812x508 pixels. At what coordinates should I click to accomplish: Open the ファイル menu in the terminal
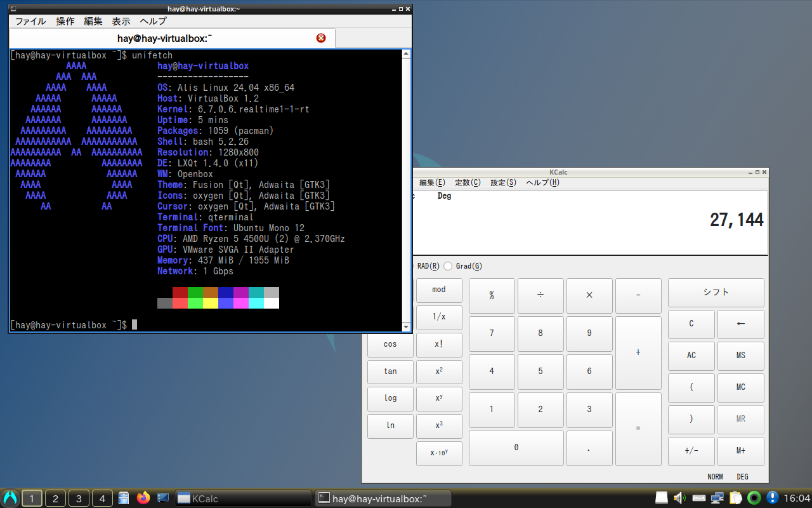[30, 21]
